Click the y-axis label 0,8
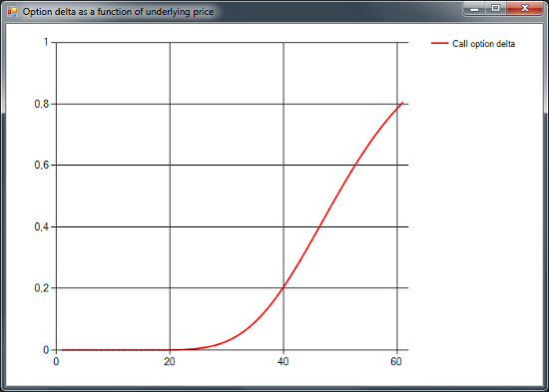 coord(41,104)
